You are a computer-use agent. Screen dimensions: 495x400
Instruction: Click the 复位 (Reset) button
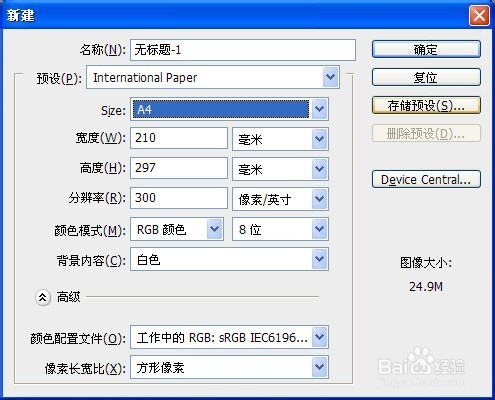coord(426,77)
